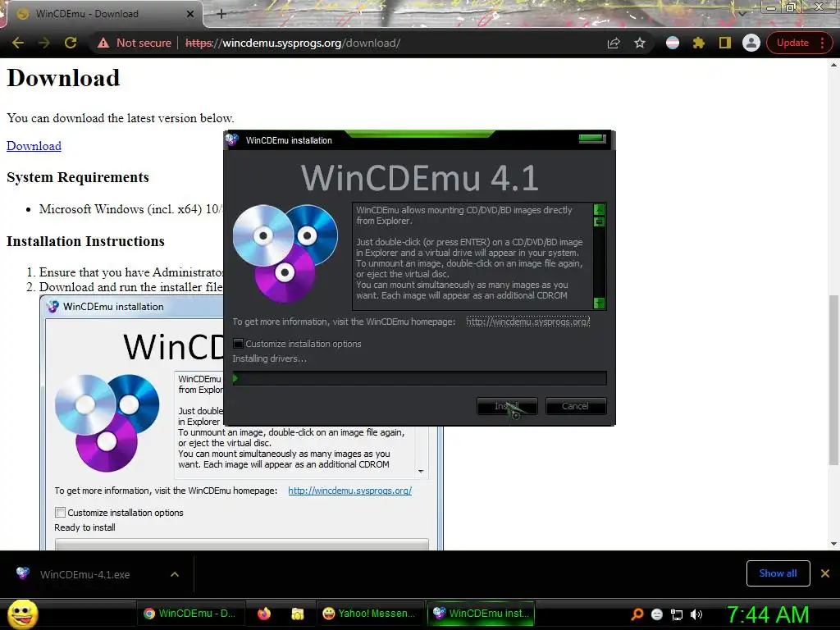
Task: Bookmark this page with the star icon
Action: 640,43
